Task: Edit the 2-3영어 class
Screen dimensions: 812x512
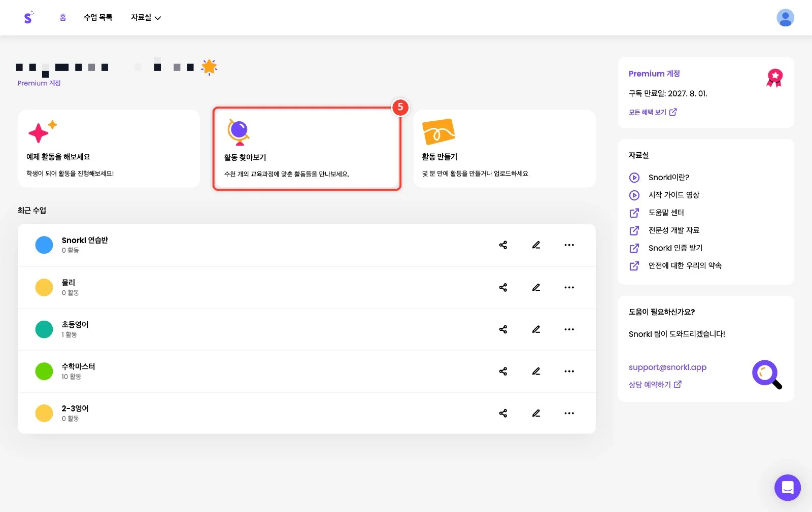Action: click(536, 413)
